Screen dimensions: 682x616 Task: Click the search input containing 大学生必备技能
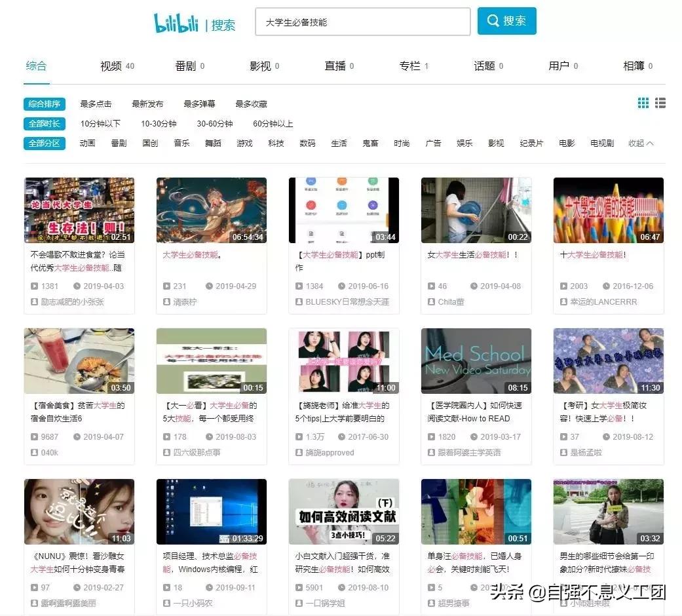tap(362, 22)
